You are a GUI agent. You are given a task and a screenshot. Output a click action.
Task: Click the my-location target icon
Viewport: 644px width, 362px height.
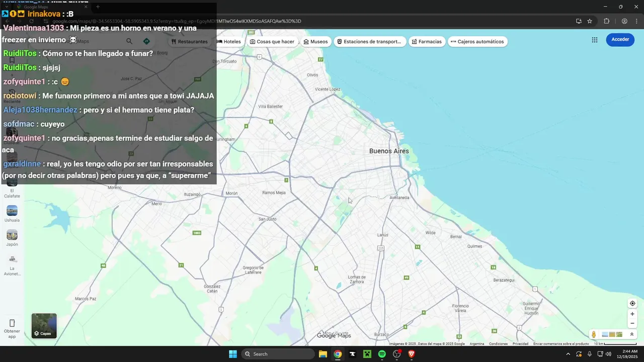tap(632, 303)
